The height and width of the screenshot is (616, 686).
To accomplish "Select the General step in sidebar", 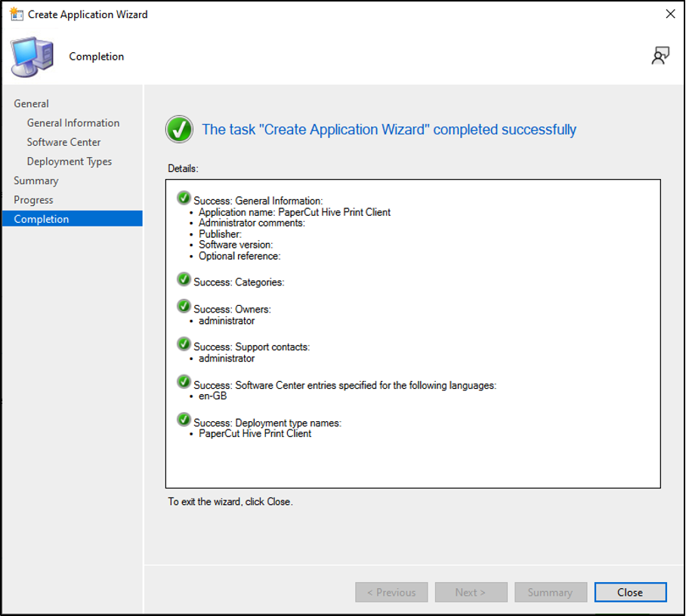I will [x=31, y=103].
